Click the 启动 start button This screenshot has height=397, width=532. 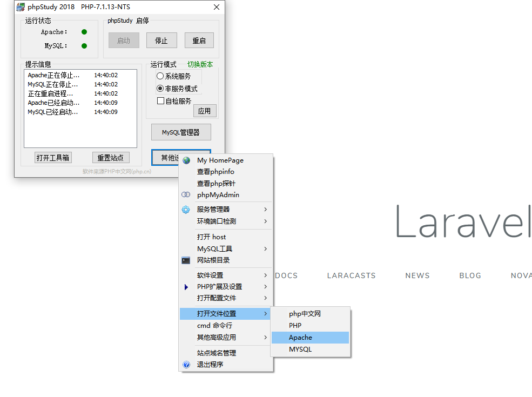coord(124,41)
